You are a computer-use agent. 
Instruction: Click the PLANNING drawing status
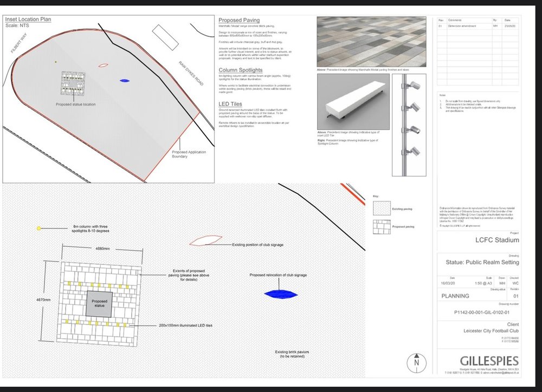tap(455, 296)
